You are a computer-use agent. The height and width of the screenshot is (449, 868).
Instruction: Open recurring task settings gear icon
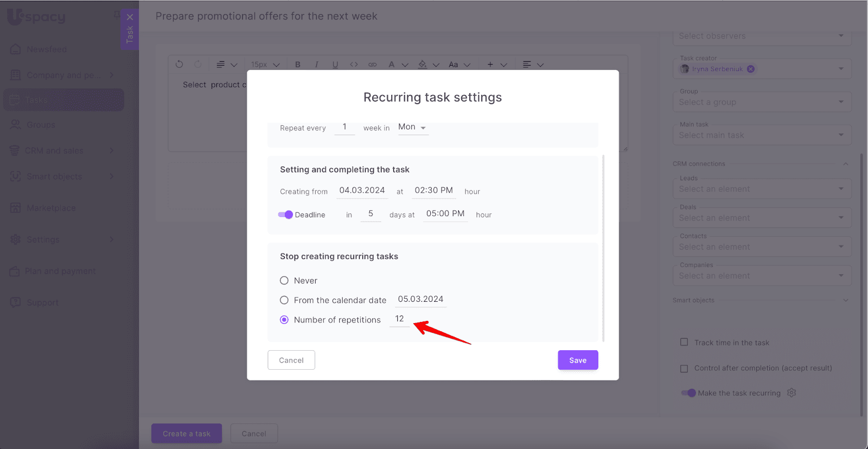point(792,393)
